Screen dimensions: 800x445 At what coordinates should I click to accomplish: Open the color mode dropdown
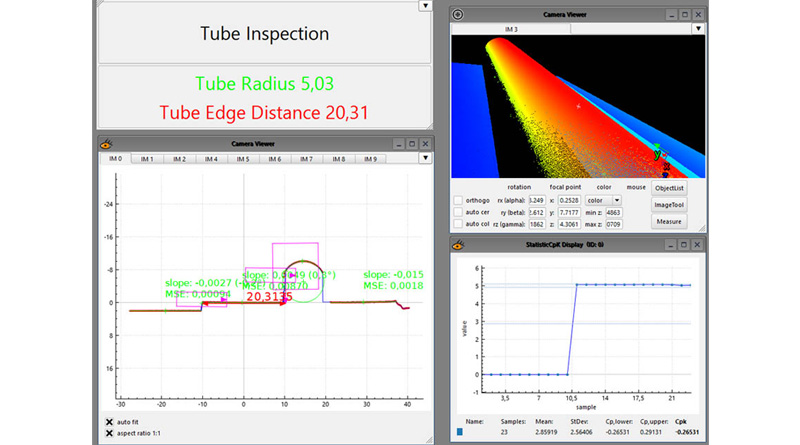(x=616, y=200)
